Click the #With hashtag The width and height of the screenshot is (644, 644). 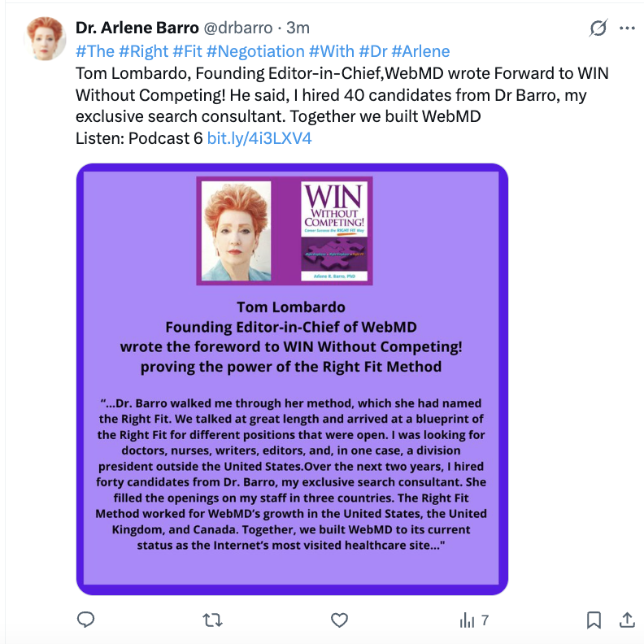tap(332, 51)
